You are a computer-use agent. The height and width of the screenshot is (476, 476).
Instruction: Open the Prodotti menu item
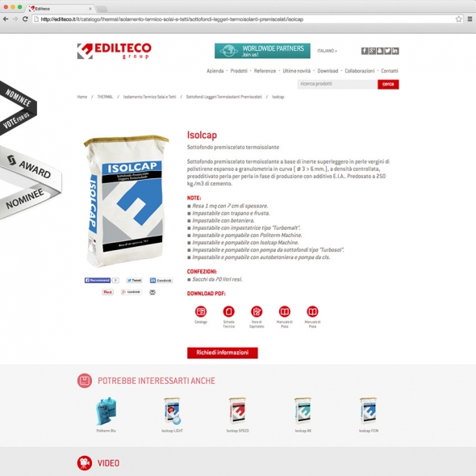239,71
